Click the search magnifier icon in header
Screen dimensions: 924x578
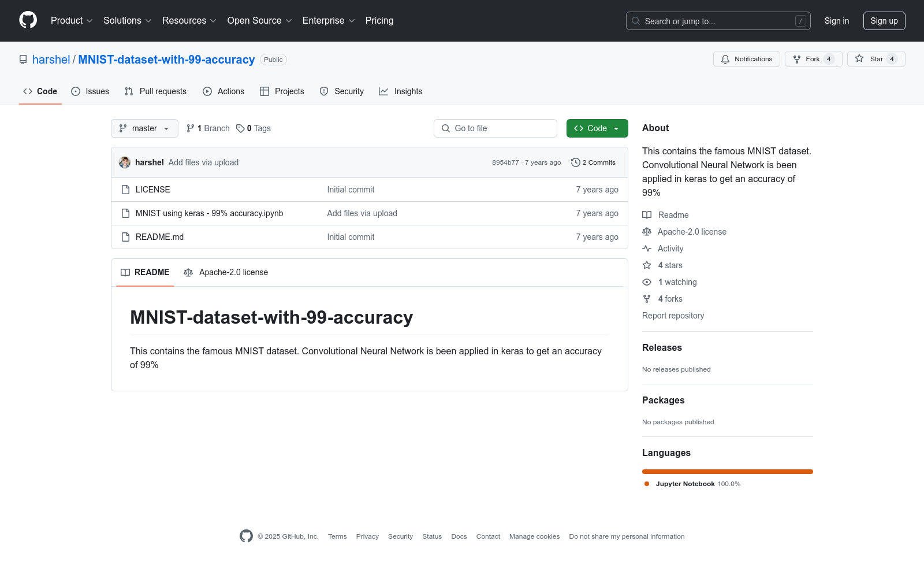(636, 21)
